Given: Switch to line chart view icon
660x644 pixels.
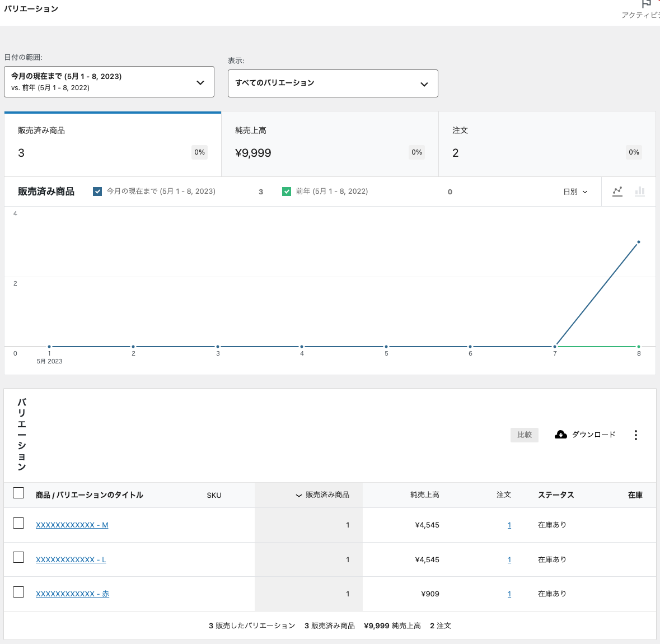Looking at the screenshot, I should 617,192.
